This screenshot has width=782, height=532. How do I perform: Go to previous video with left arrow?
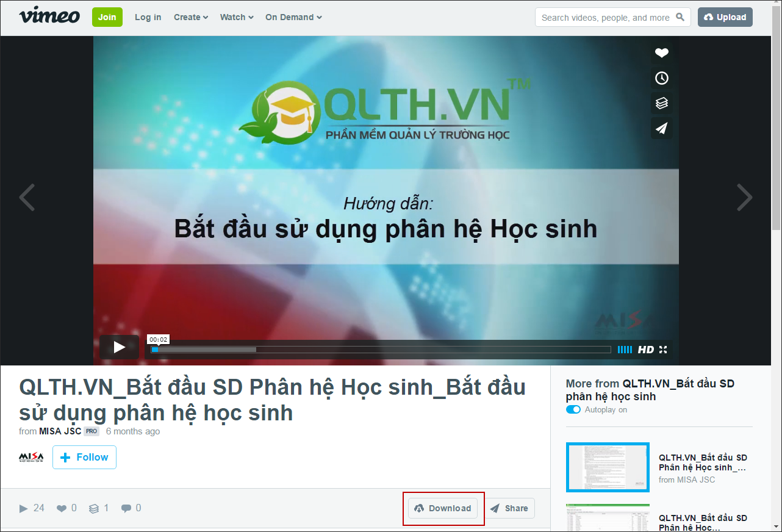(27, 197)
